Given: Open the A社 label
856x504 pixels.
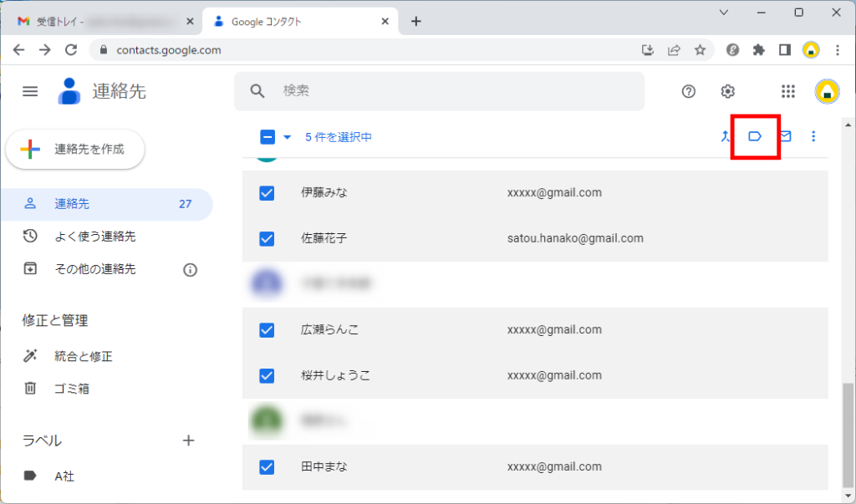Looking at the screenshot, I should coord(64,476).
